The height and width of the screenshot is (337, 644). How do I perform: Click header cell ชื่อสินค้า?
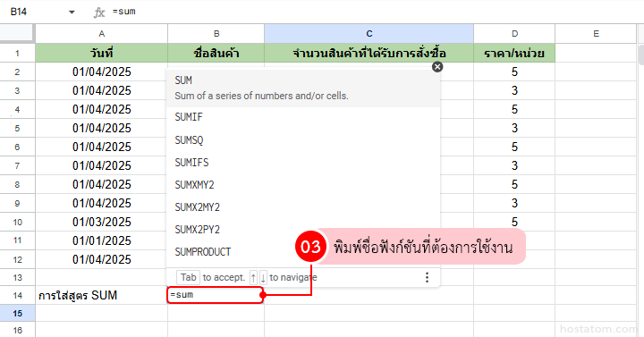[x=216, y=54]
